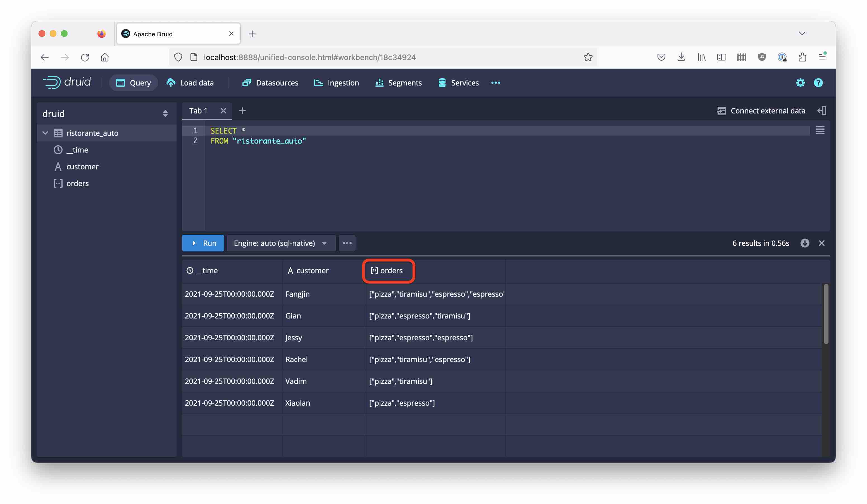The width and height of the screenshot is (867, 504).
Task: Click the Segments navigation icon
Action: pyautogui.click(x=380, y=83)
